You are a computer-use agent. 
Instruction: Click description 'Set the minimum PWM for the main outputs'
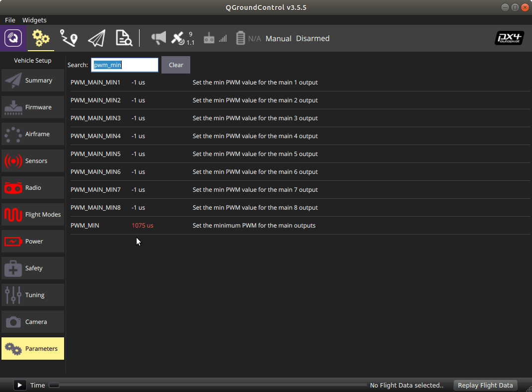[254, 226]
